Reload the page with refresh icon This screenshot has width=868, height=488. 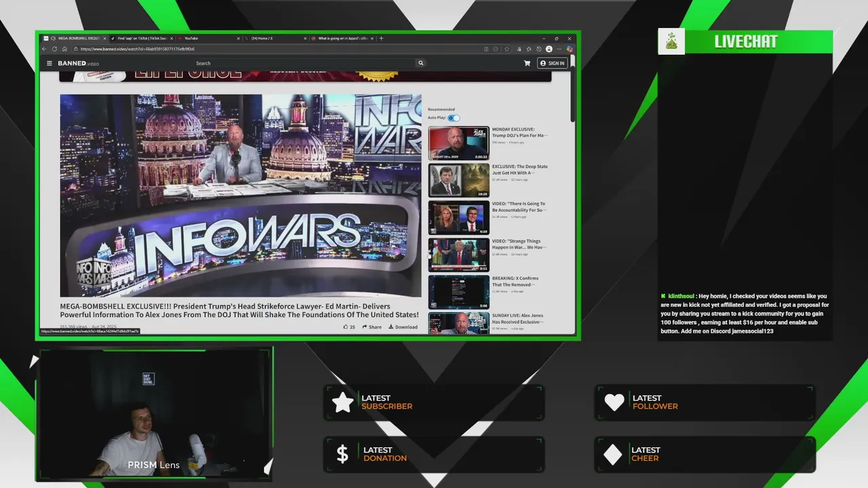pos(55,49)
